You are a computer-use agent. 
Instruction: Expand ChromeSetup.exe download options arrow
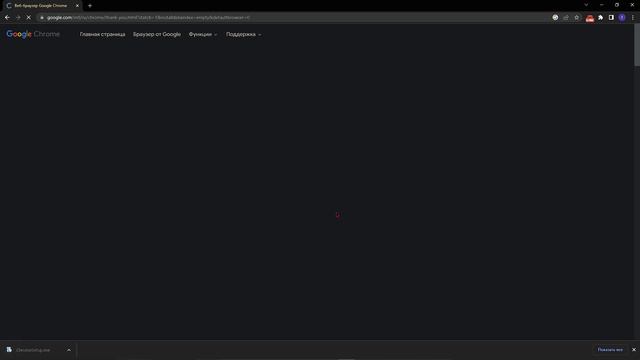(69, 350)
